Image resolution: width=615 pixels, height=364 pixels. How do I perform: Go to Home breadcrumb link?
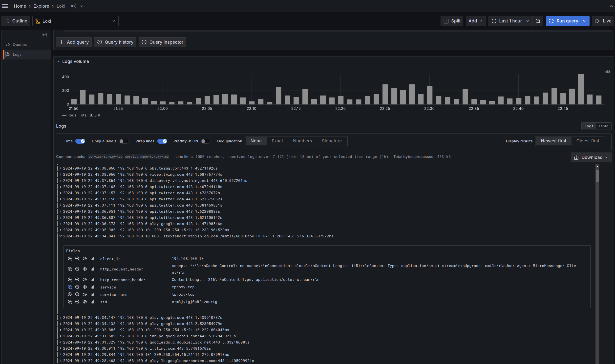coord(20,6)
